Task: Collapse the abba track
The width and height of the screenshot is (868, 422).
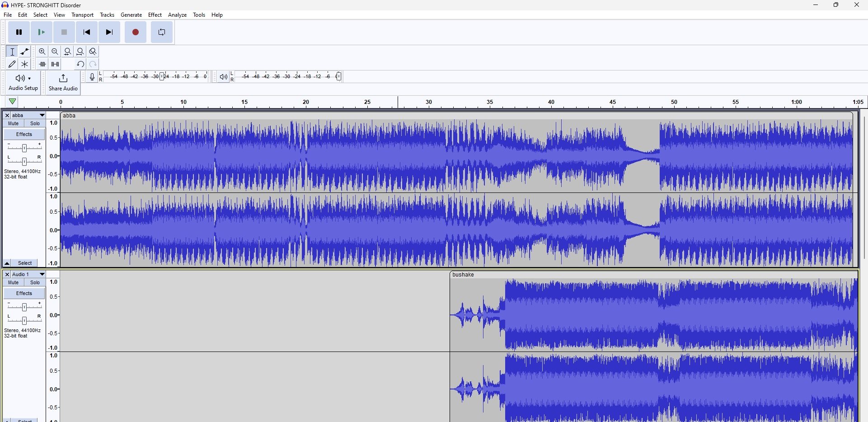Action: tap(7, 263)
